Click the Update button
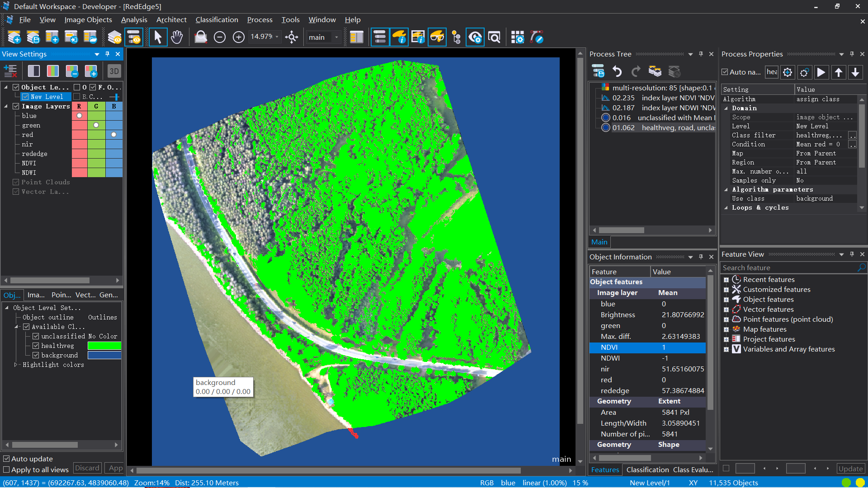The width and height of the screenshot is (868, 488). pyautogui.click(x=850, y=469)
